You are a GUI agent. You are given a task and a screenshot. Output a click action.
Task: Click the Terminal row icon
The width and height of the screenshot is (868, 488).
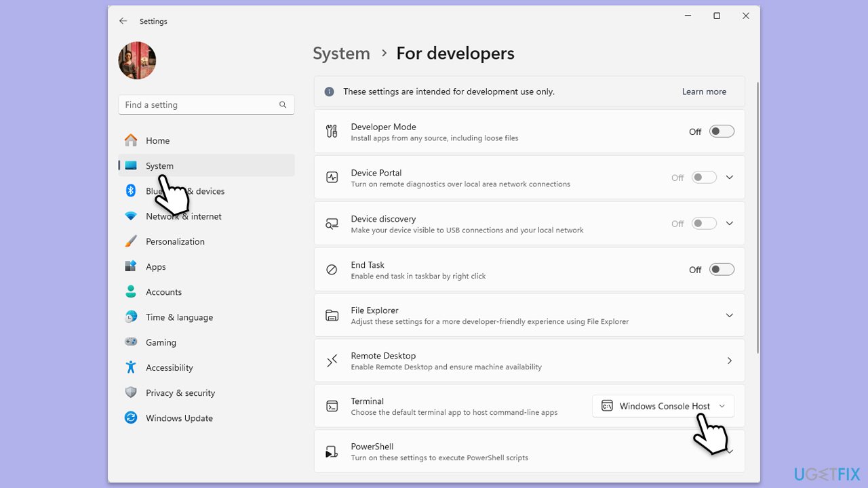point(332,406)
